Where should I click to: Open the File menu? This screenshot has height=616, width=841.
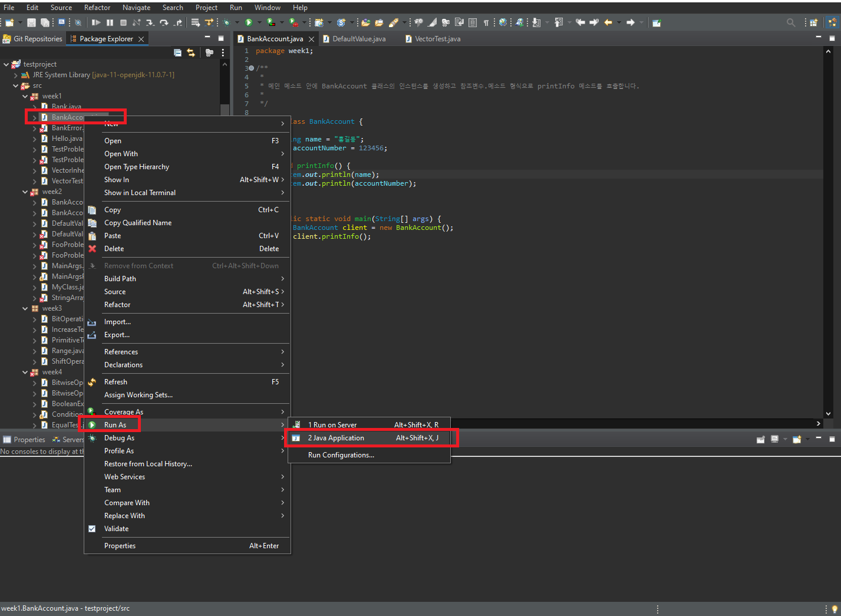pyautogui.click(x=9, y=8)
